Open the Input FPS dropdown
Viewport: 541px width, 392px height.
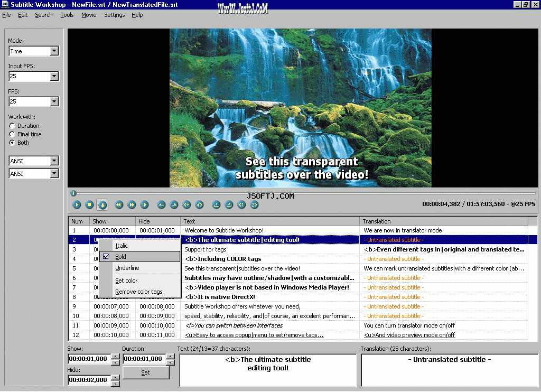[x=54, y=76]
